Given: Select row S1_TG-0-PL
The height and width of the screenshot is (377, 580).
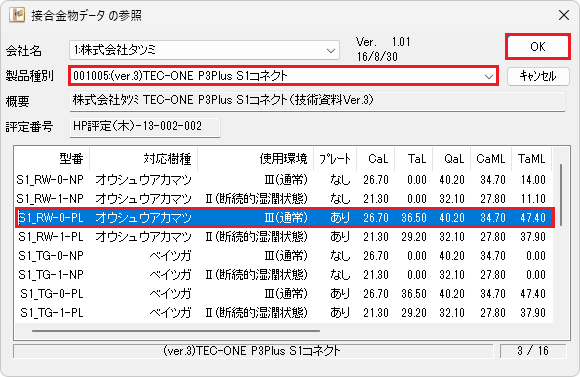Looking at the screenshot, I should (x=284, y=294).
